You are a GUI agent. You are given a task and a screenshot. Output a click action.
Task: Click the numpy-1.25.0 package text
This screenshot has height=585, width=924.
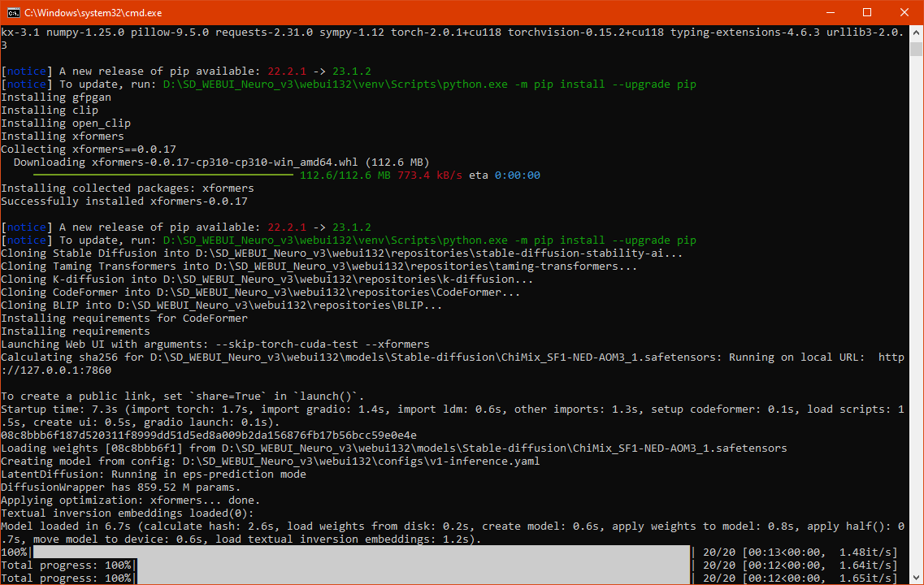pos(85,32)
